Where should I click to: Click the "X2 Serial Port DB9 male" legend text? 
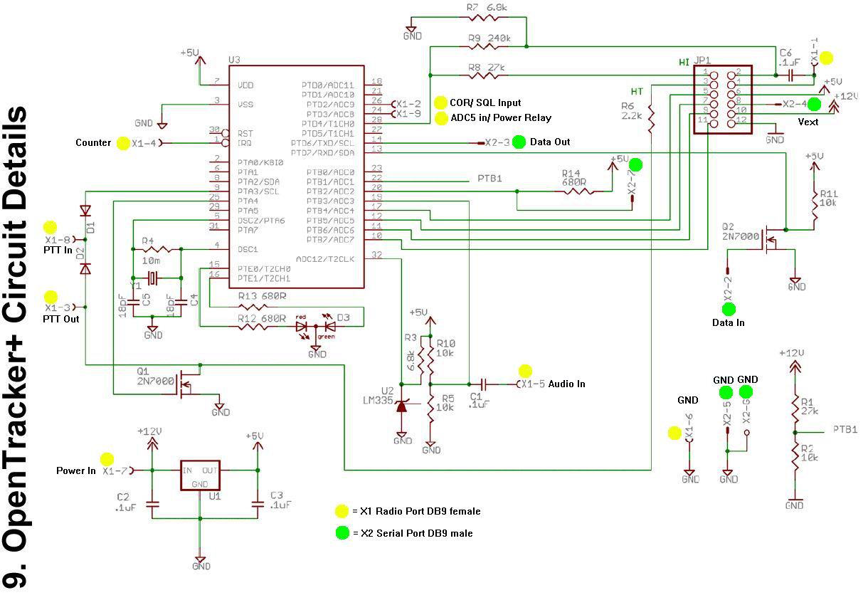(416, 532)
